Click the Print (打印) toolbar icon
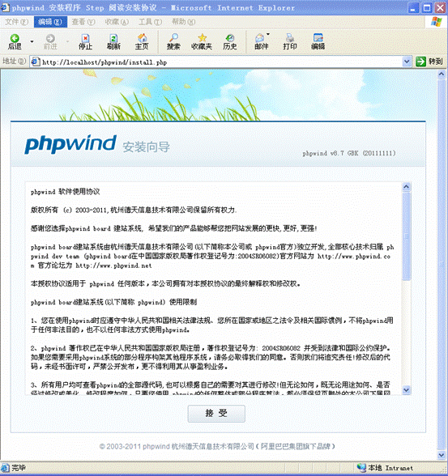 coord(290,41)
